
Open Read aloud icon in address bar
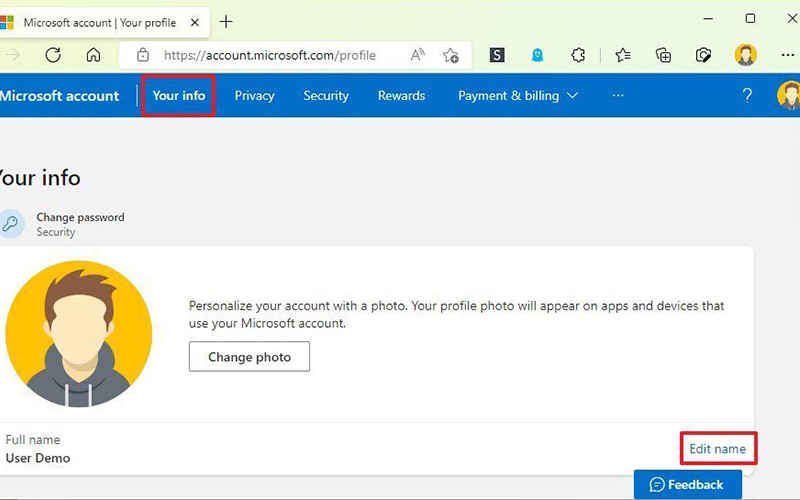[418, 55]
